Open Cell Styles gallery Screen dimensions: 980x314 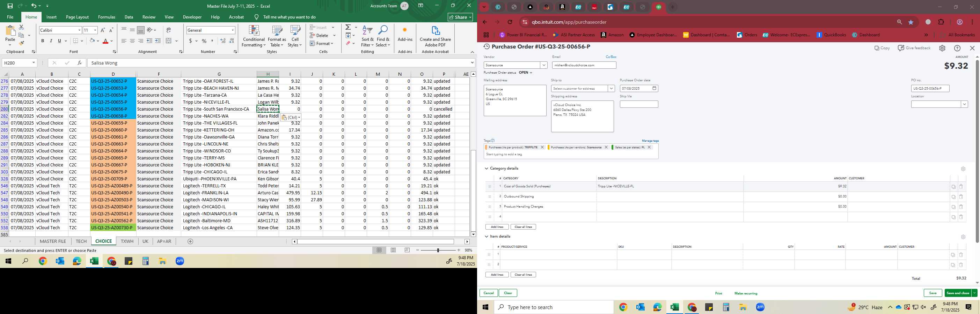[295, 37]
